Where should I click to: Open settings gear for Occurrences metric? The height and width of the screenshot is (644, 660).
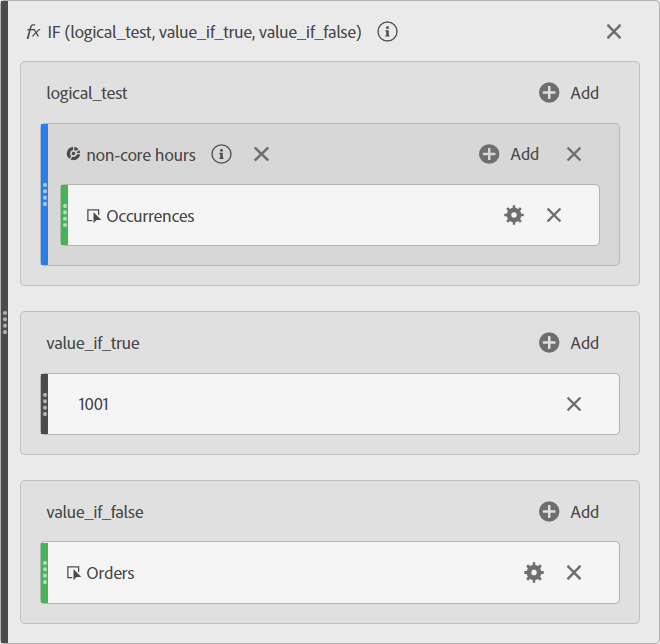(x=514, y=215)
